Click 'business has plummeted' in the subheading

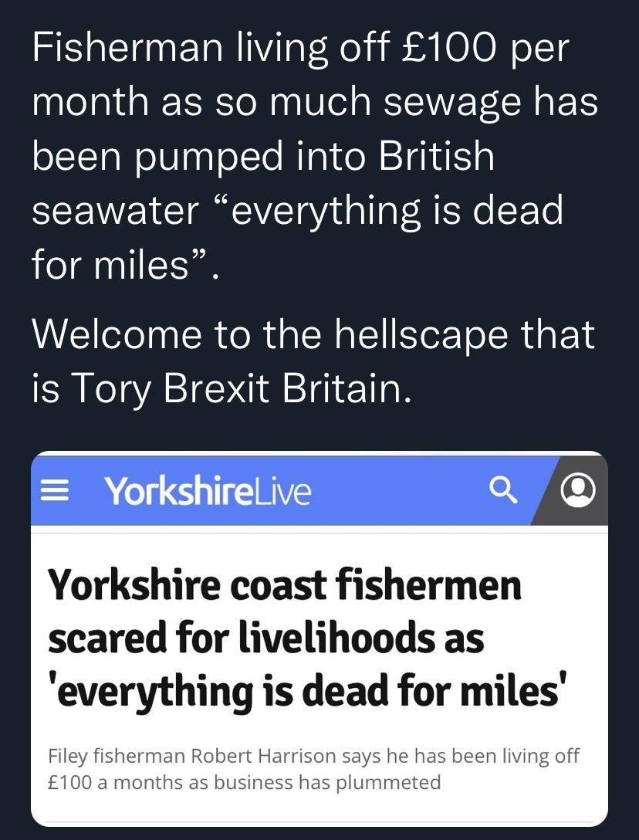coord(327,782)
